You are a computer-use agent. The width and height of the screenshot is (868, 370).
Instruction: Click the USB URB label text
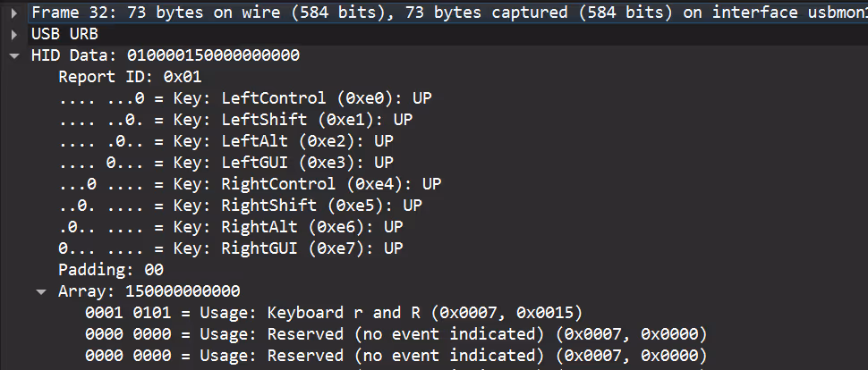point(64,34)
